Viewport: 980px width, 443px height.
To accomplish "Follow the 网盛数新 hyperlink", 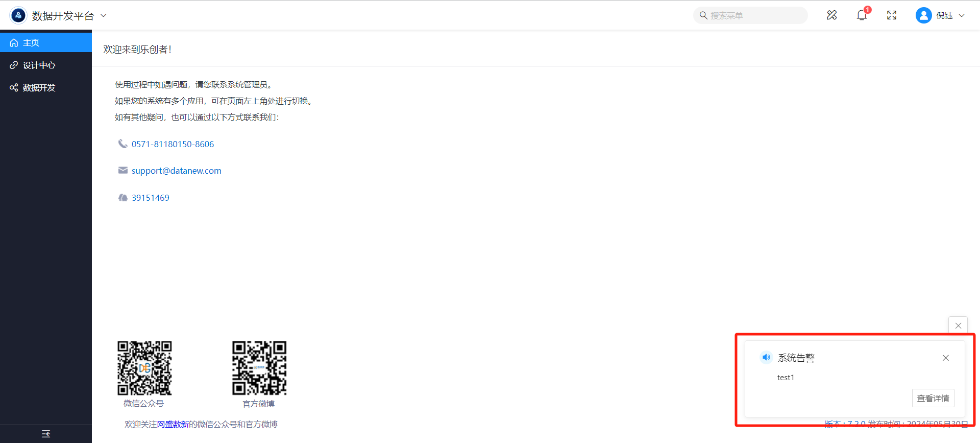I will point(173,424).
